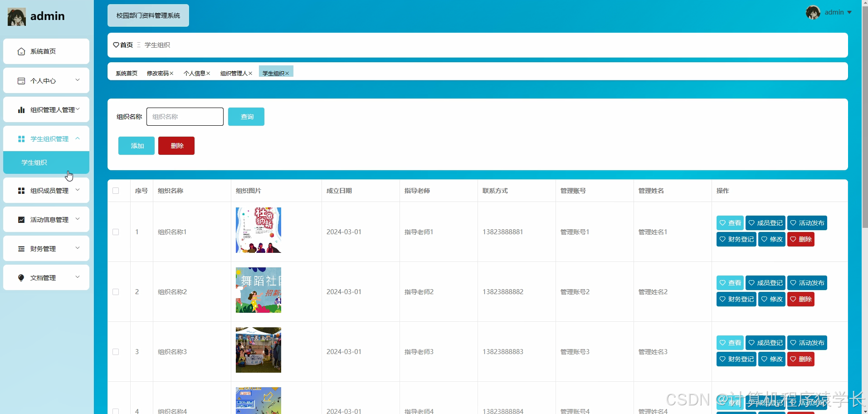Click the heart icon on row 1 活动发布 button
868x414 pixels.
coord(793,223)
